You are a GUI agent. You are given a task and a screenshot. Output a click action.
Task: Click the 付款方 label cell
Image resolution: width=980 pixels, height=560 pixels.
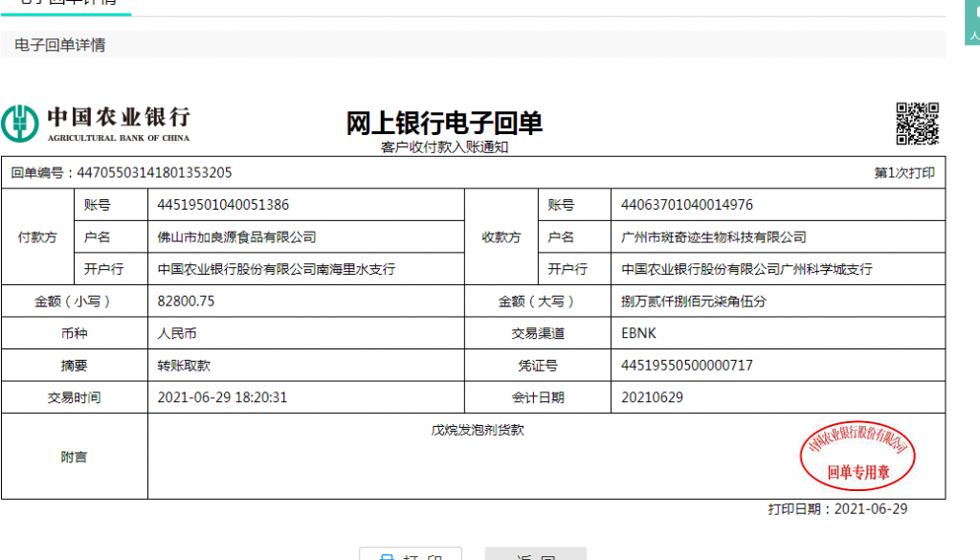coord(37,236)
